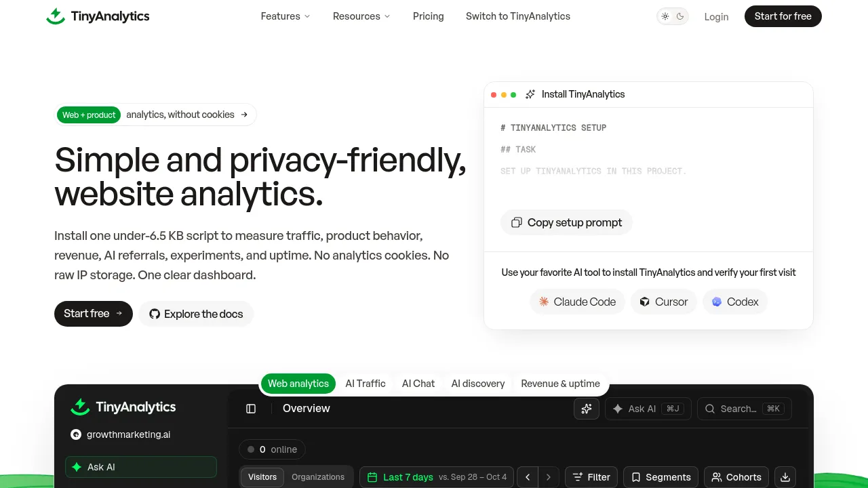The width and height of the screenshot is (868, 488).
Task: Select the Codex option
Action: 735,302
